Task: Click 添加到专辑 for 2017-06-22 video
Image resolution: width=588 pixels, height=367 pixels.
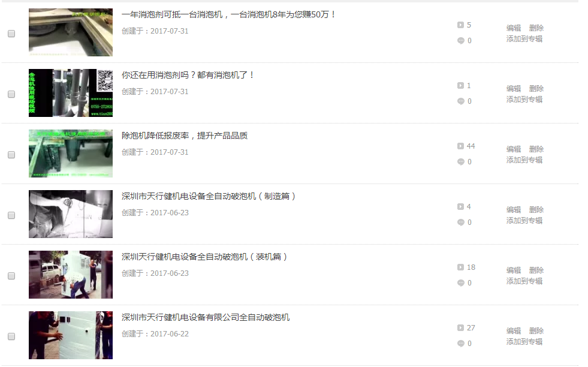Action: coord(524,341)
